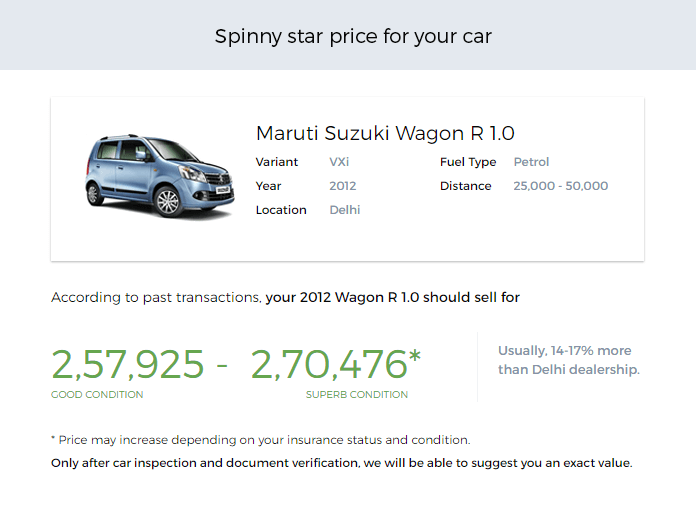The image size is (696, 505).
Task: Click the 2,70,476 superb condition price
Action: [x=329, y=365]
